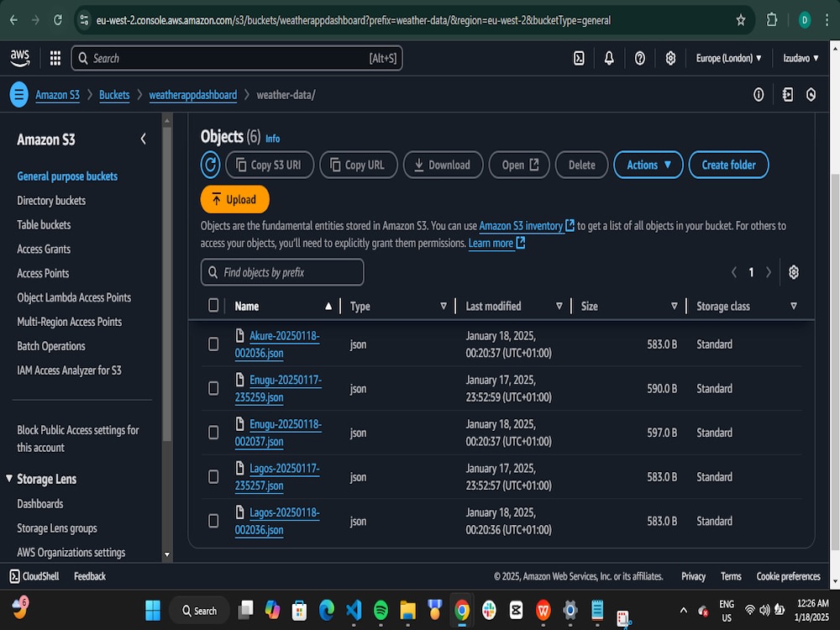Open the notifications bell
The image size is (840, 630).
coord(609,58)
